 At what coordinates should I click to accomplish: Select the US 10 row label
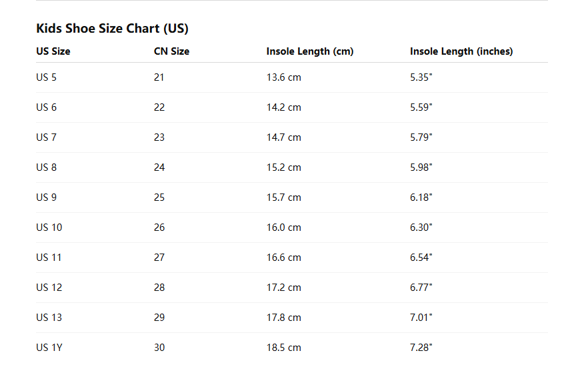coord(49,228)
